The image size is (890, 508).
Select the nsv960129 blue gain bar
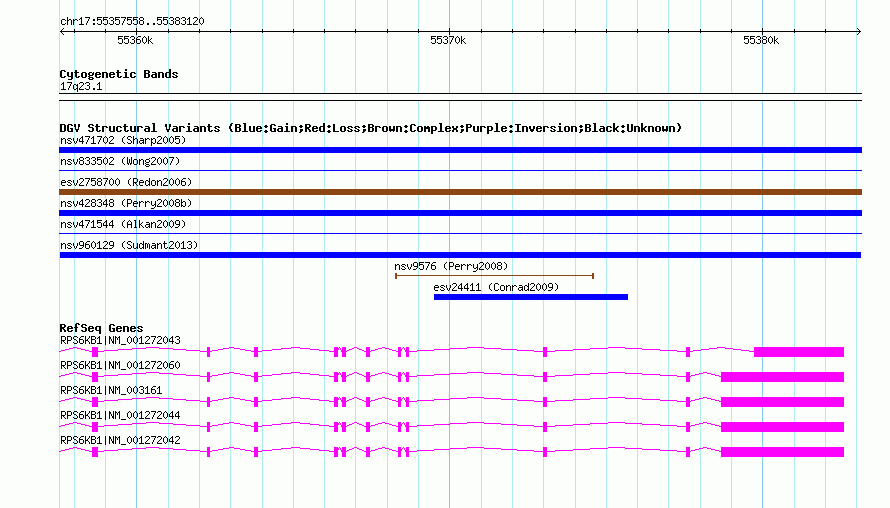point(460,255)
